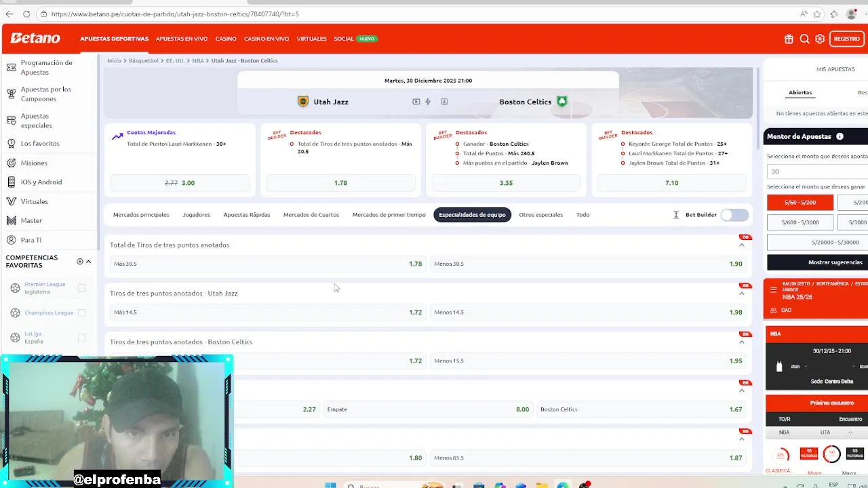Bet Más 30.5 at odds 1.78
868x488 pixels.
click(x=267, y=264)
